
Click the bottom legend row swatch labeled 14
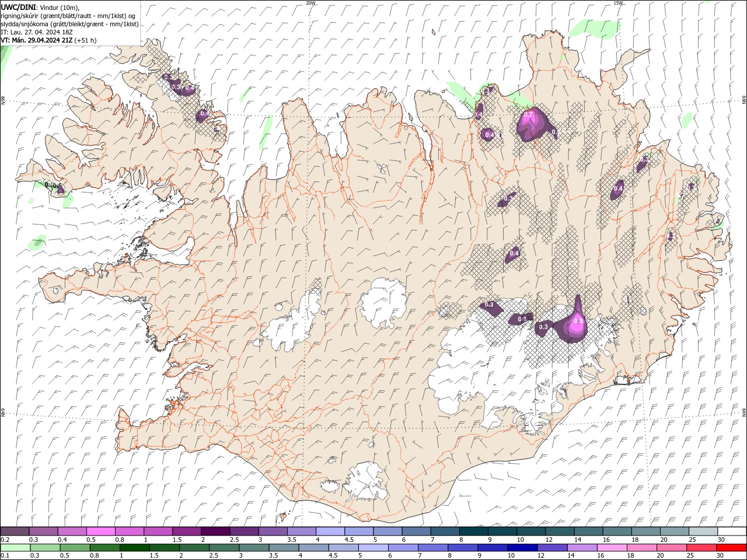tap(582, 548)
